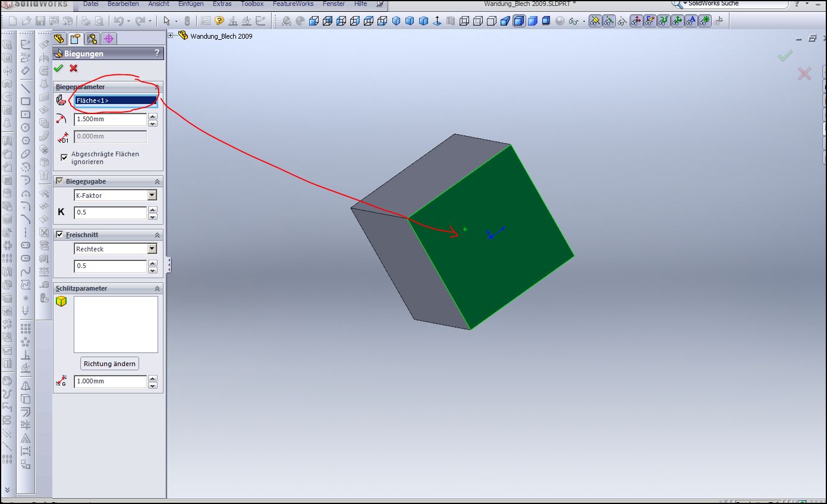Click the Schlitzparameter edge selection box

[116, 325]
